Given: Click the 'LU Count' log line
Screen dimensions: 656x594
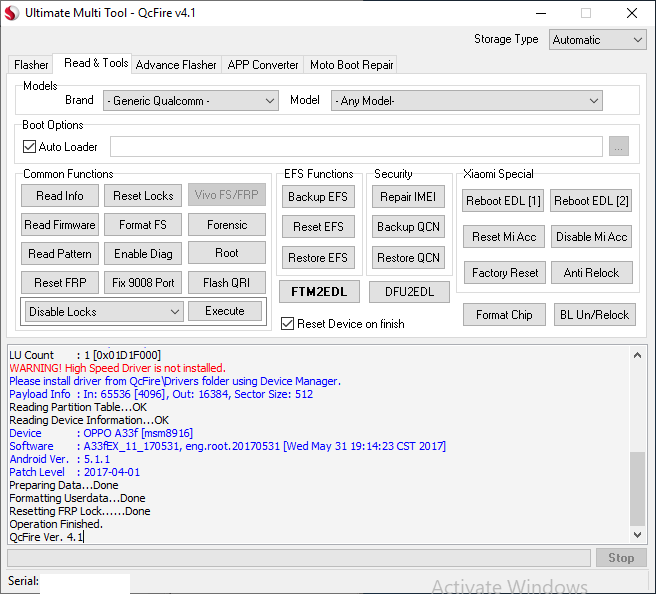Looking at the screenshot, I should coord(85,355).
